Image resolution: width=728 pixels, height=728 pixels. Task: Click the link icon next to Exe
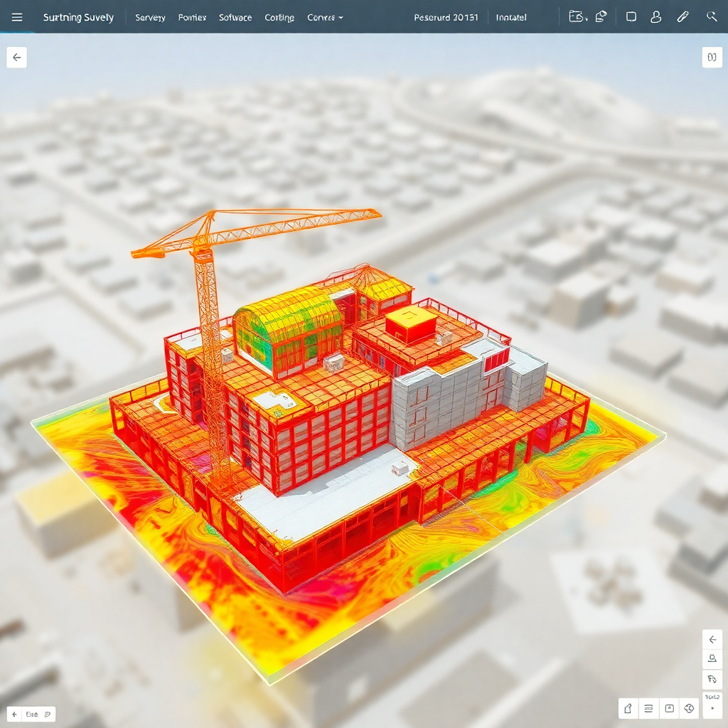tap(47, 714)
